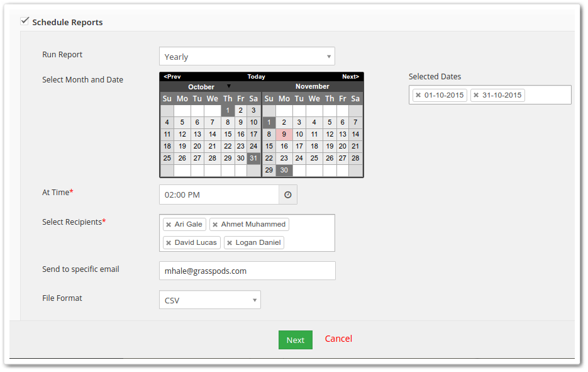Image resolution: width=588 pixels, height=372 pixels.
Task: Remove recipient Ari Gale
Action: [x=169, y=225]
